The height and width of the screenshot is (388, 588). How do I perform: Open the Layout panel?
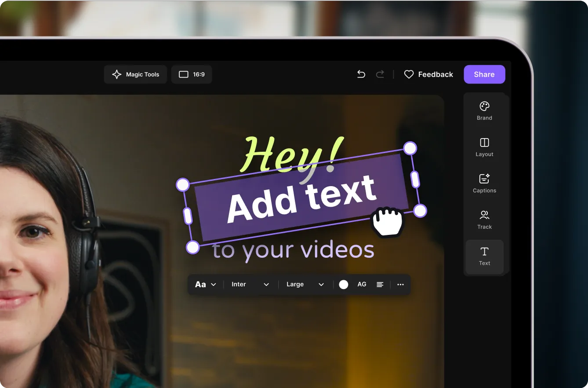click(484, 147)
